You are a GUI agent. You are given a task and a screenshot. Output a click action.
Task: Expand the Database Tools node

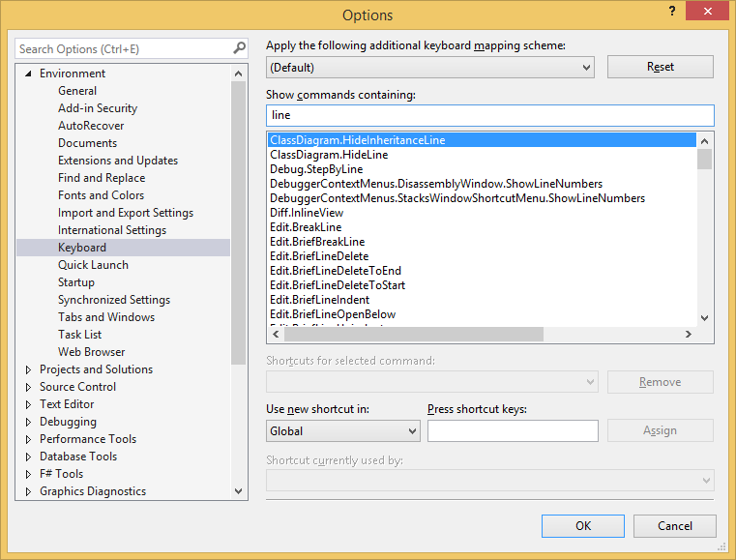(28, 457)
